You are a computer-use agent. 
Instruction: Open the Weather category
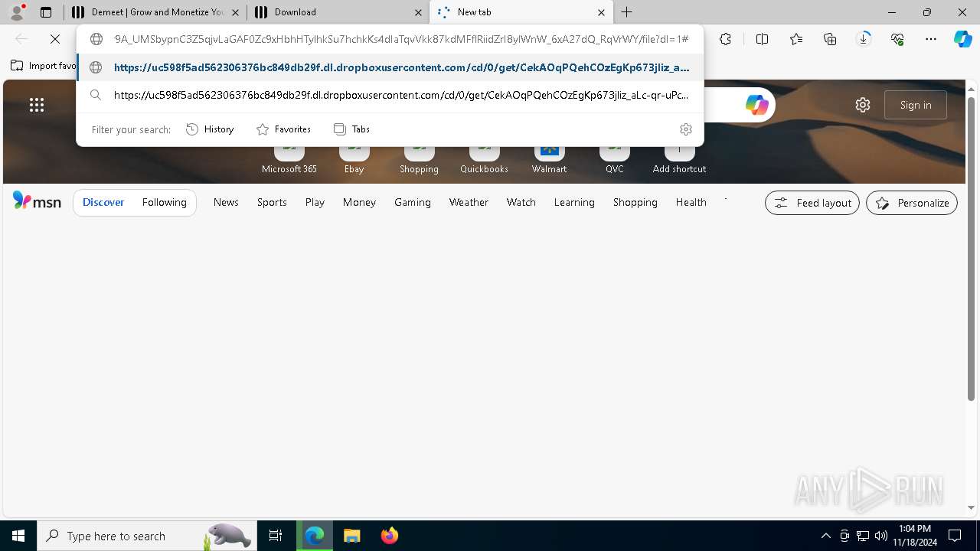(x=469, y=202)
